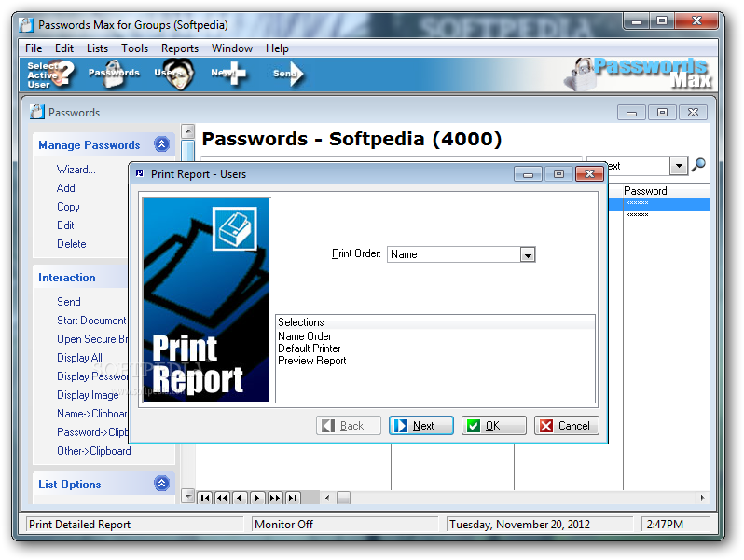This screenshot has width=744, height=560.
Task: Open the Users face toolbar icon
Action: 174,74
